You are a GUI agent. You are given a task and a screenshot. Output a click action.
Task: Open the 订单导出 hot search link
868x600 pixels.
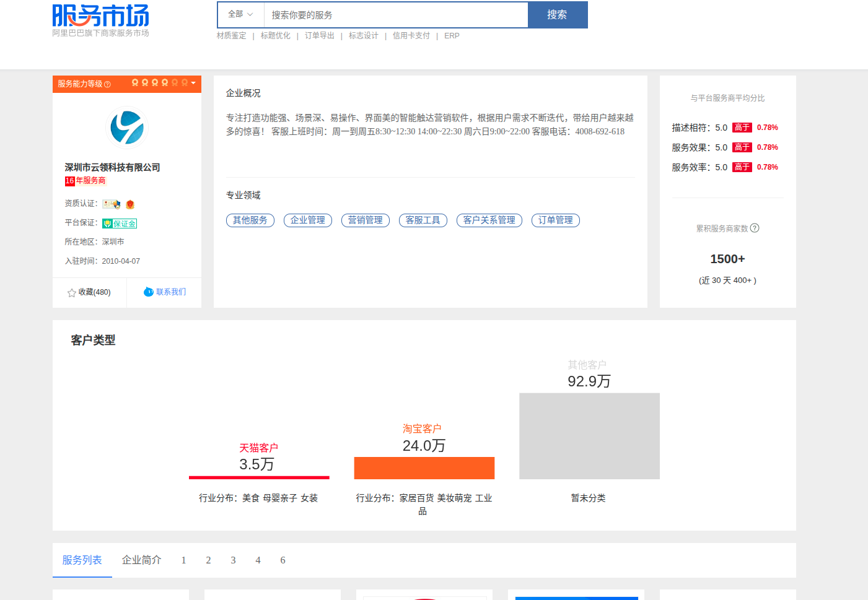320,36
